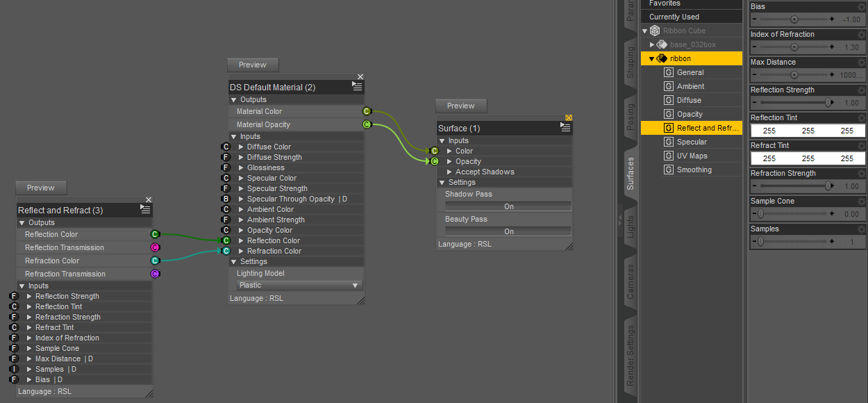Open Sample Cone settings gear
The image size is (868, 403).
(x=862, y=201)
